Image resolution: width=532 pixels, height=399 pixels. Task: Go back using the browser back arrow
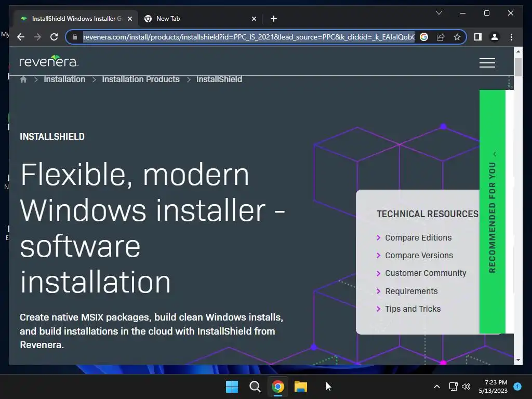tap(21, 37)
